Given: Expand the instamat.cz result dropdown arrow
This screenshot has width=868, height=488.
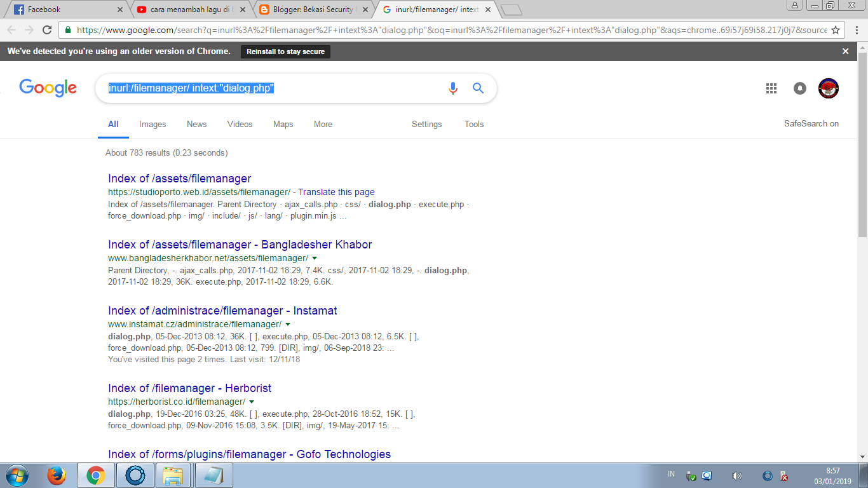Looking at the screenshot, I should pos(288,324).
